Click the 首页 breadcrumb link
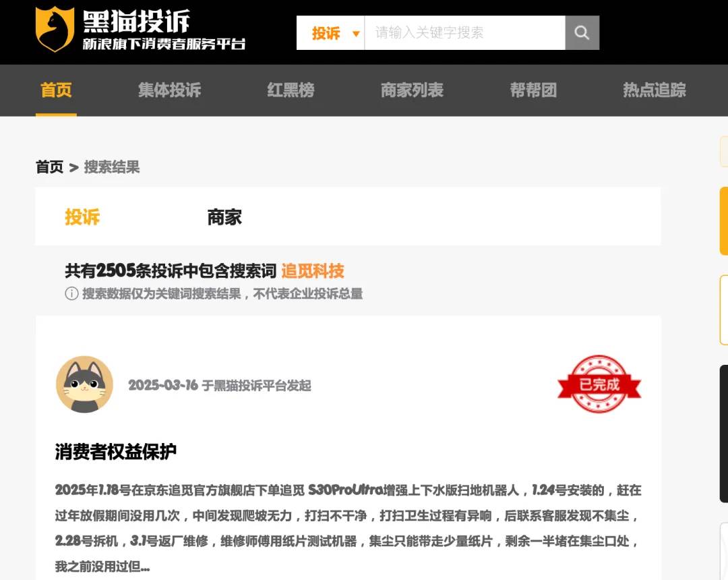The image size is (728, 580). (x=50, y=167)
